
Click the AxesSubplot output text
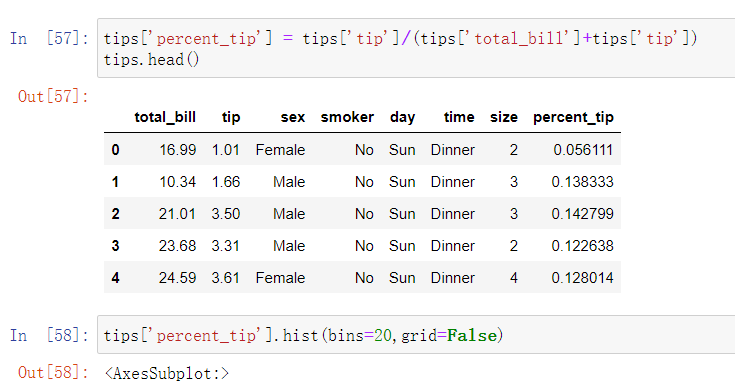(x=167, y=373)
